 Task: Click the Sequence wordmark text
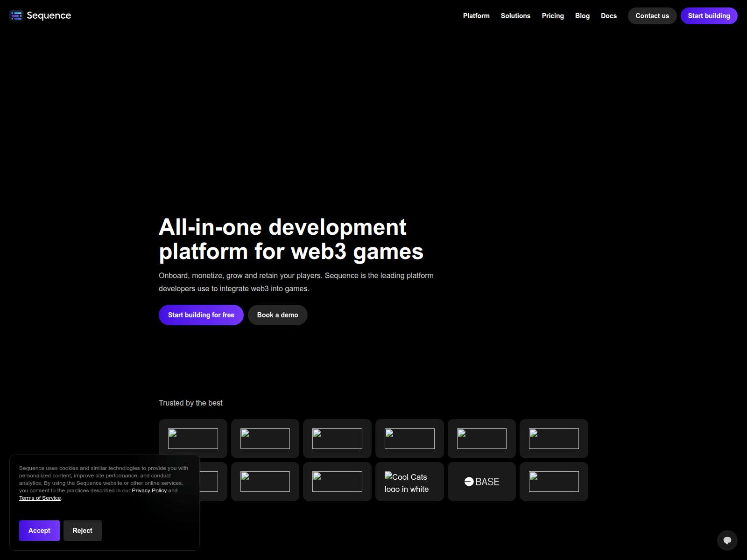tap(49, 15)
